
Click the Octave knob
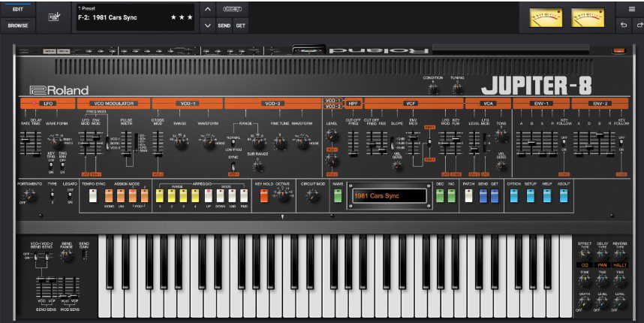pos(283,195)
